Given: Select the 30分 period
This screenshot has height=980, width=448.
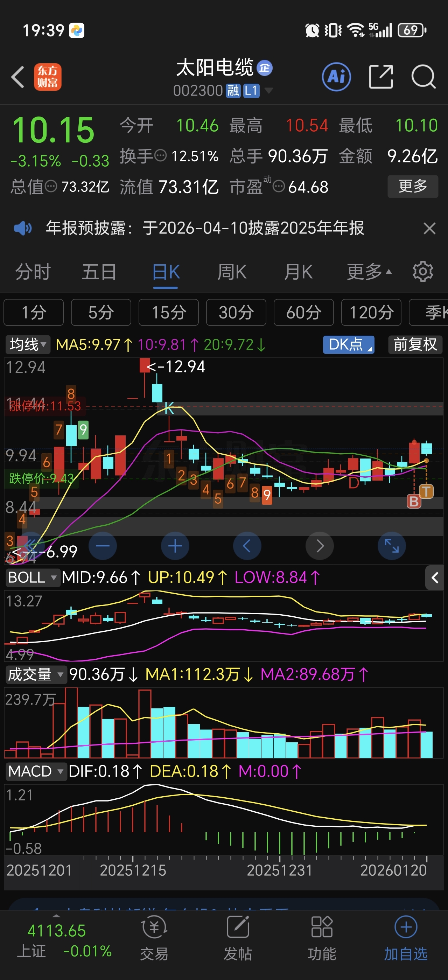Looking at the screenshot, I should 236,312.
